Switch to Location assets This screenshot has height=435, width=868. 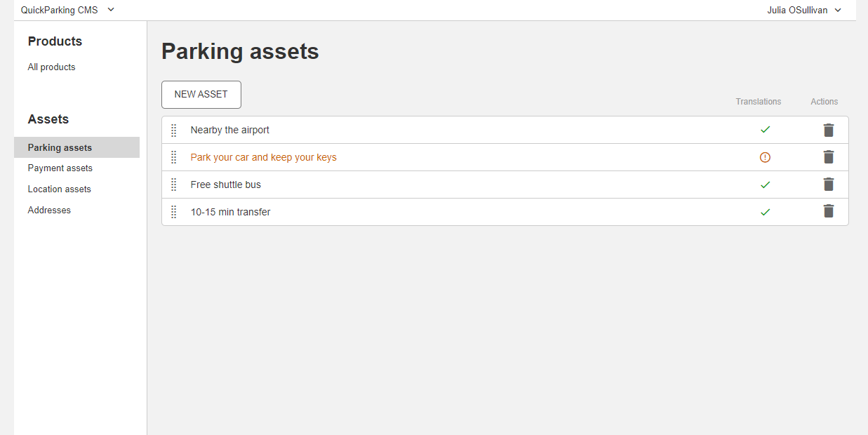coord(60,189)
